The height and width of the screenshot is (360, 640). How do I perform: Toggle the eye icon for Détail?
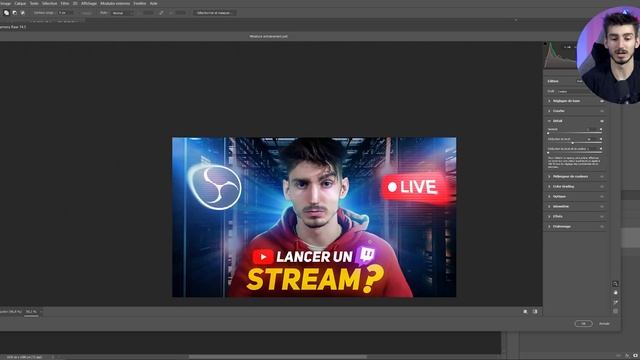pyautogui.click(x=602, y=121)
